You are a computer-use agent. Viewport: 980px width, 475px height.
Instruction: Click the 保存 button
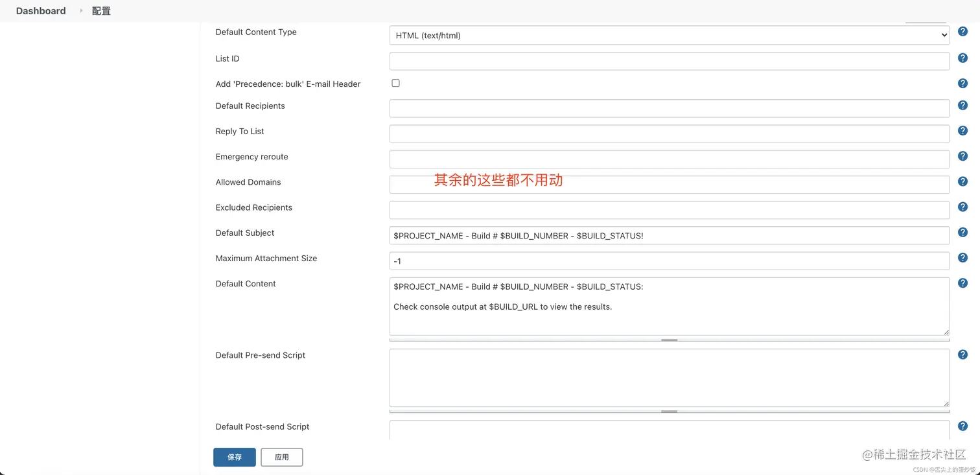click(235, 457)
